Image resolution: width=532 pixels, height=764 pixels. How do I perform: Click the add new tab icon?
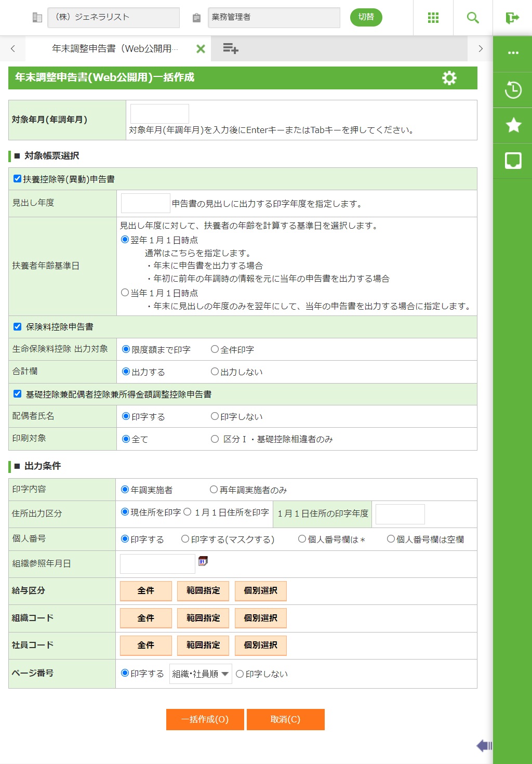coord(230,49)
